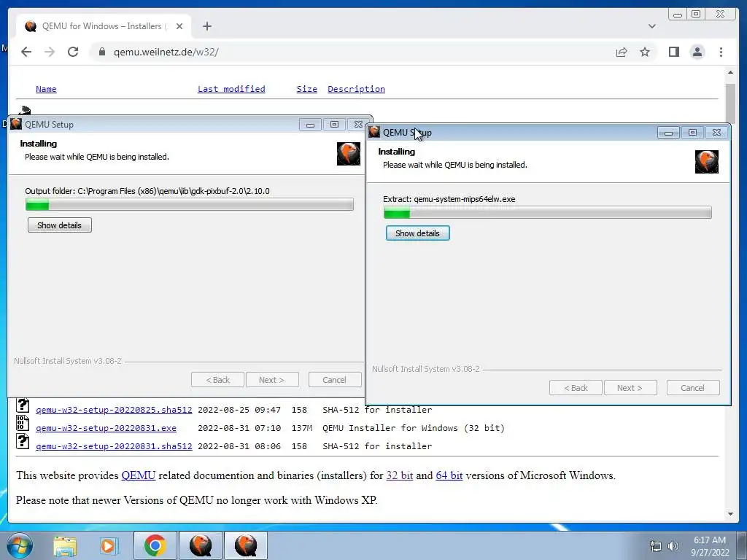The width and height of the screenshot is (747, 560).
Task: Click the title bar icon of right QEMU Setup
Action: 374,132
